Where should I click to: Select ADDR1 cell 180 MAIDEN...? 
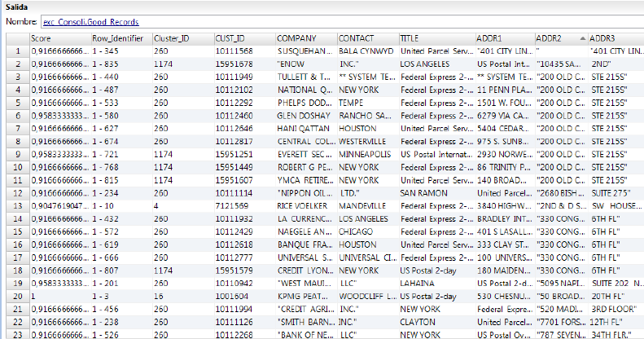pyautogui.click(x=505, y=271)
